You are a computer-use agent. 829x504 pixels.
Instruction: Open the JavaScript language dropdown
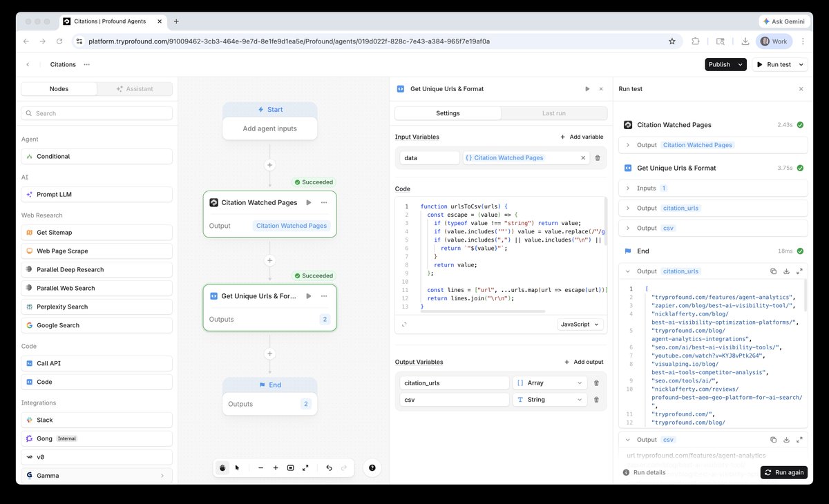580,324
